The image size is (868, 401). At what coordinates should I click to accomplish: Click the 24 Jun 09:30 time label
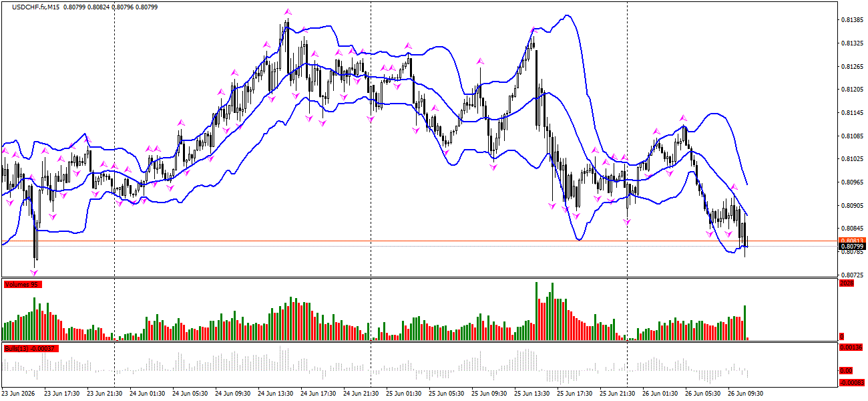(x=232, y=394)
